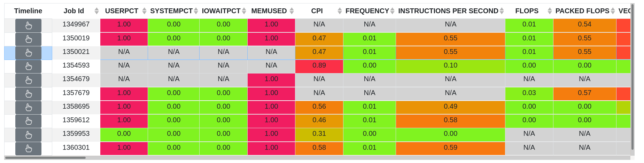Sort by USERPCT column arrows

point(144,11)
